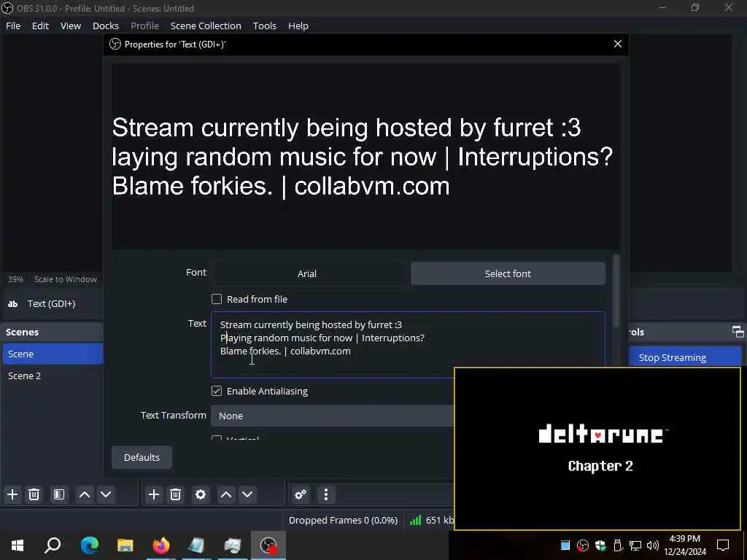
Task: Open the system monitor app on taskbar
Action: (x=233, y=545)
